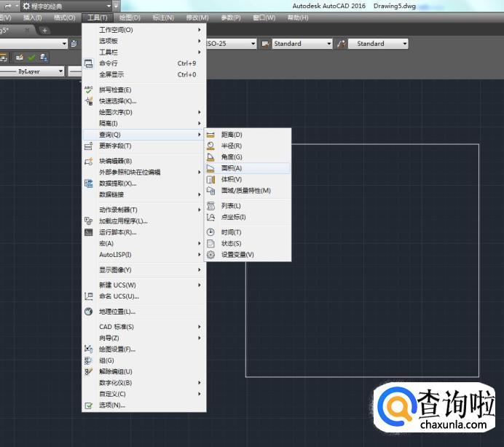Screen dimensions: 504x447
Task: Click the ungroup icon beside 解除编组(U)
Action: pos(88,371)
